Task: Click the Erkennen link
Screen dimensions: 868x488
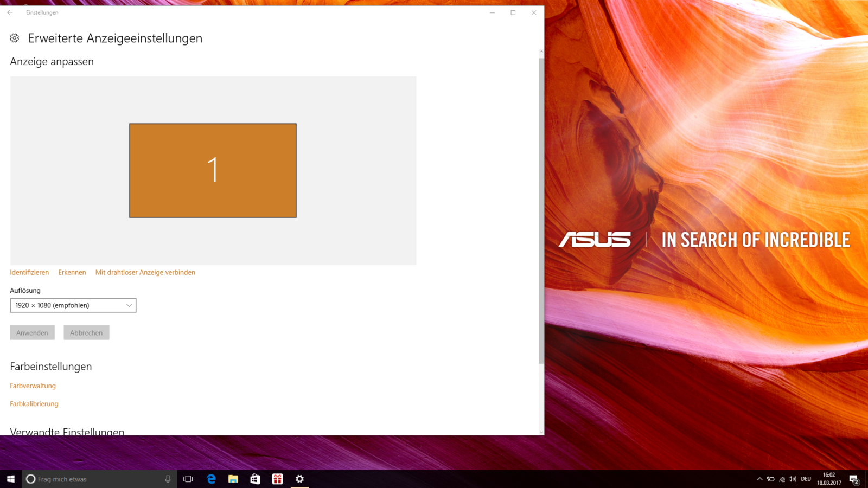Action: click(72, 272)
